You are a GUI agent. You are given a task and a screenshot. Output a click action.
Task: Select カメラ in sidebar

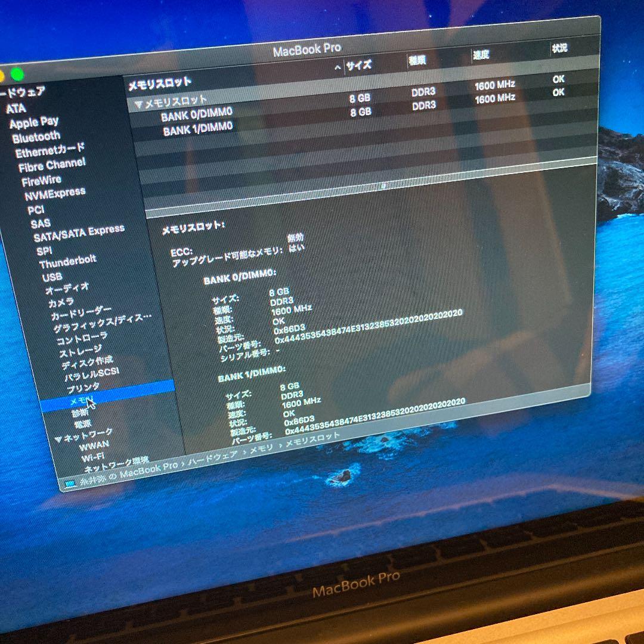[61, 303]
